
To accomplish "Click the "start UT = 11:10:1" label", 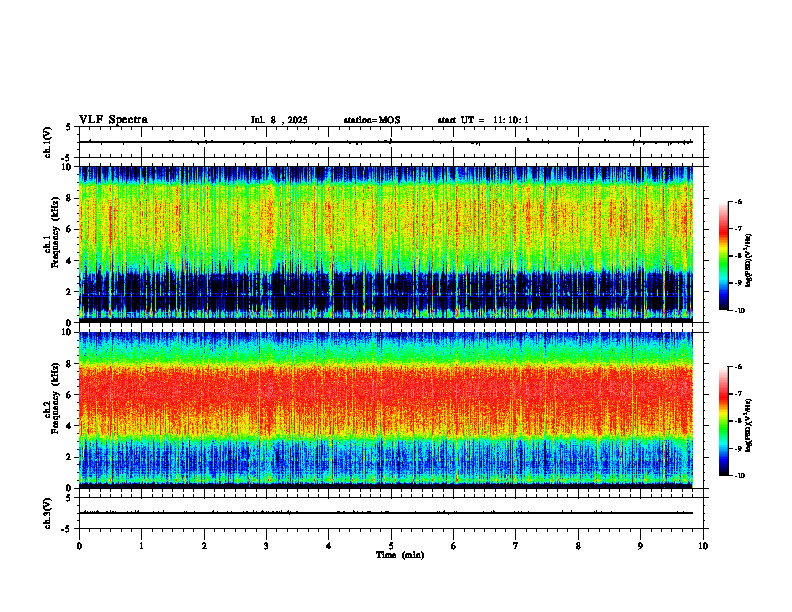I will point(483,120).
